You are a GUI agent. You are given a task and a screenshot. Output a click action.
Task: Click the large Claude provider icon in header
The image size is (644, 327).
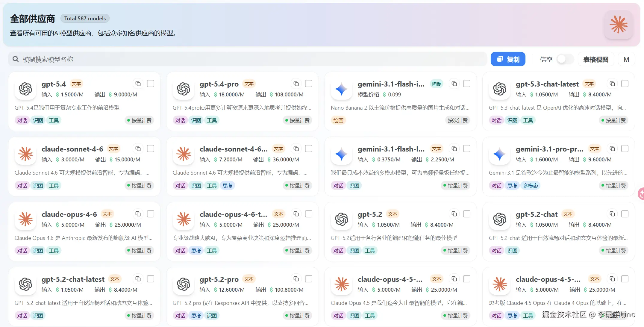[x=619, y=25]
